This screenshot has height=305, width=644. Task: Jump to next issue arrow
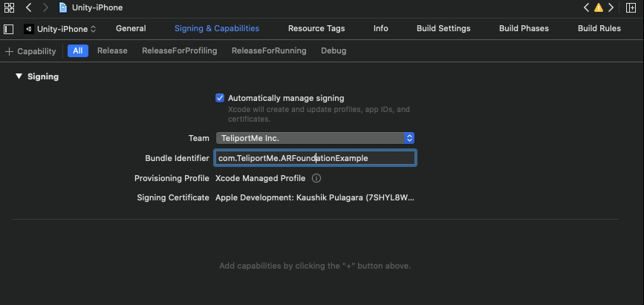611,7
